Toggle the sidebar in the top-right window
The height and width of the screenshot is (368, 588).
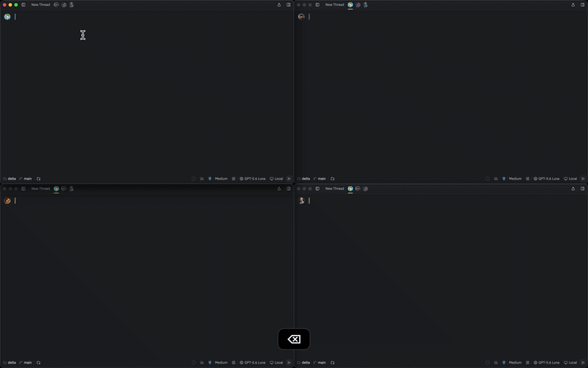point(318,5)
